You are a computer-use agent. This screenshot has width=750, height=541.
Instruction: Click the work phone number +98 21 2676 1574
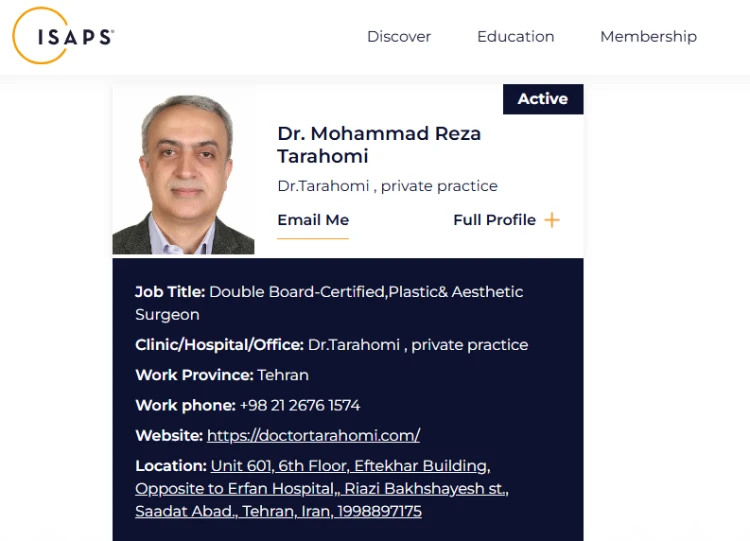point(300,405)
